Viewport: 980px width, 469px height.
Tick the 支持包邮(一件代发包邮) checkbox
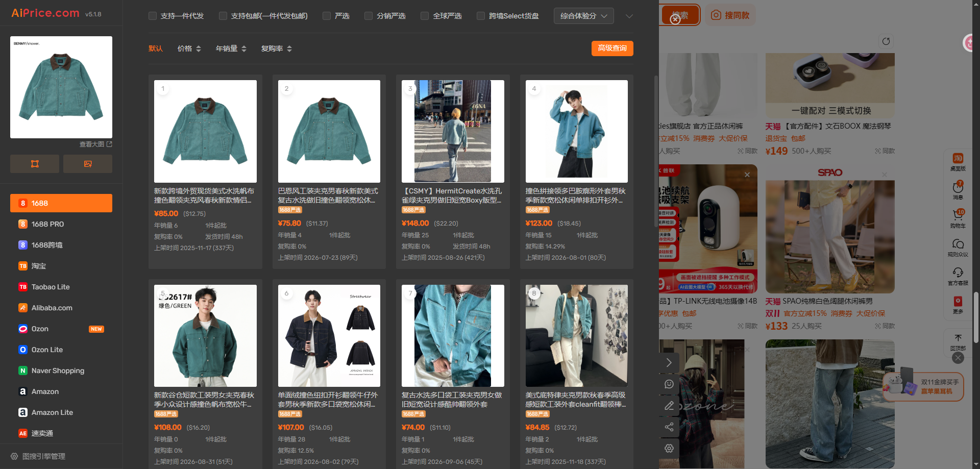click(223, 16)
